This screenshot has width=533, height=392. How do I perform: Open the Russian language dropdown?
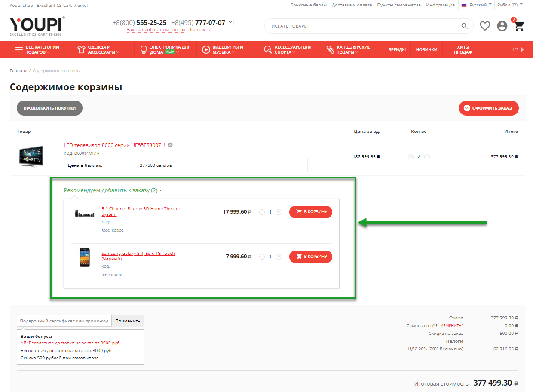coord(476,5)
